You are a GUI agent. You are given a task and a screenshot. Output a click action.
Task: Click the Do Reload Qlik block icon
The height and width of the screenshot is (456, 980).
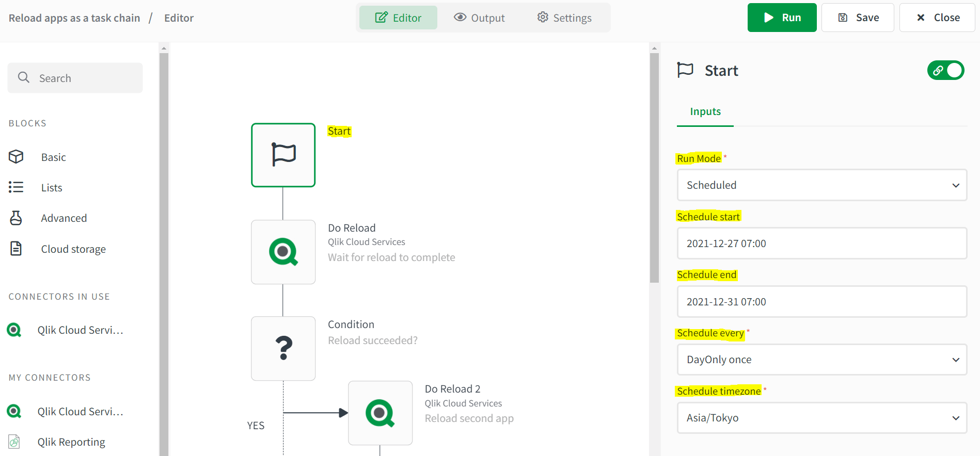pos(283,252)
